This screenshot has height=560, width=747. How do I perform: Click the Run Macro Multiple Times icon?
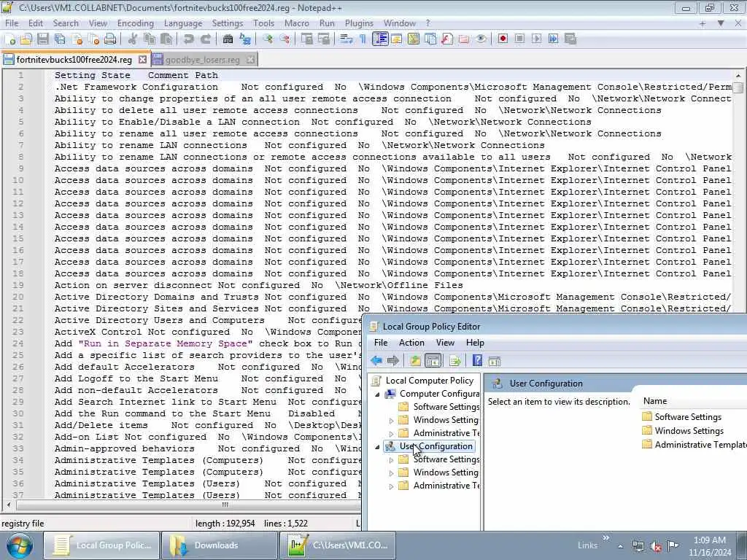553,39
